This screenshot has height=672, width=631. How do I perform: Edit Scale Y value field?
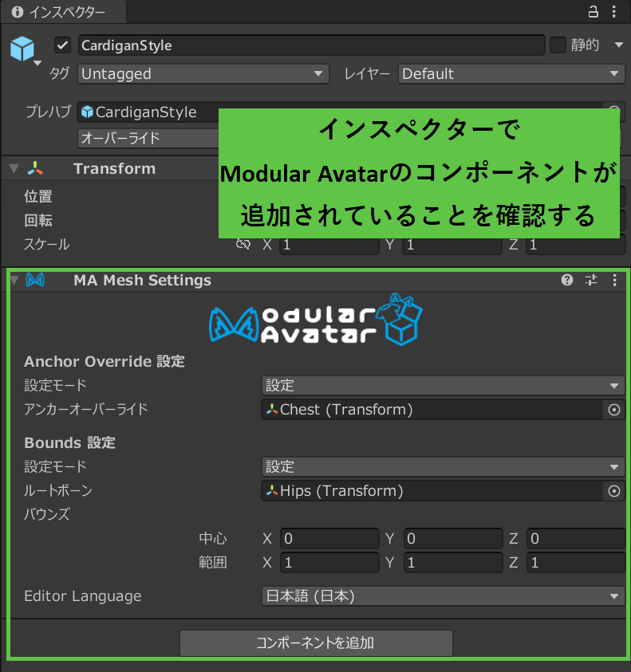[x=452, y=245]
